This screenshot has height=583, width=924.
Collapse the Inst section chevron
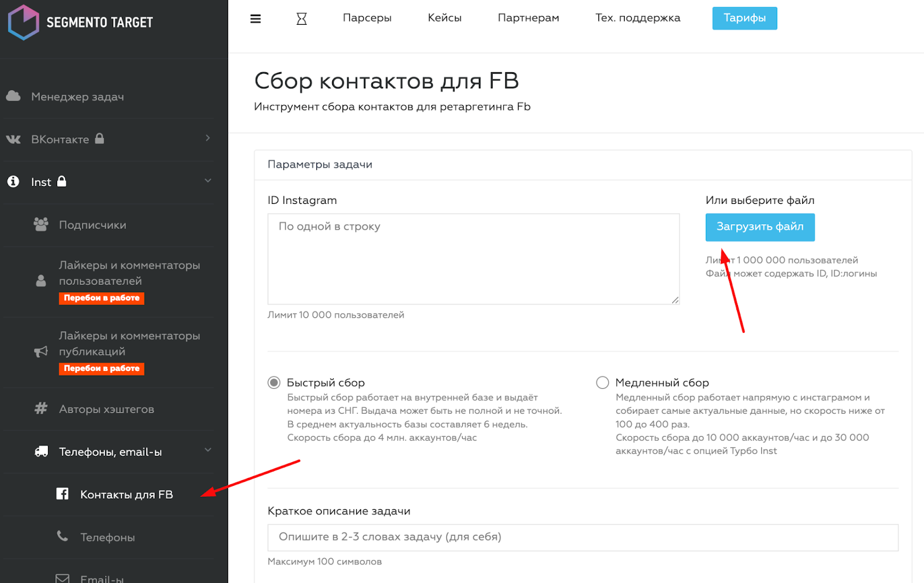(x=208, y=181)
